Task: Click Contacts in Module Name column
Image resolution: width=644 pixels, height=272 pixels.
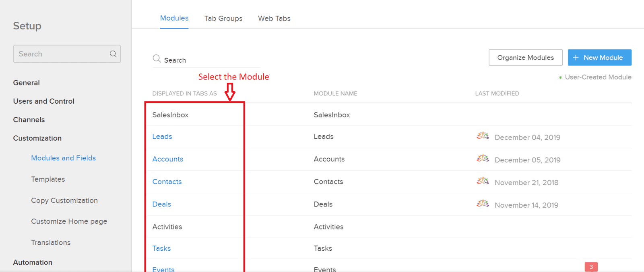Action: click(x=328, y=182)
